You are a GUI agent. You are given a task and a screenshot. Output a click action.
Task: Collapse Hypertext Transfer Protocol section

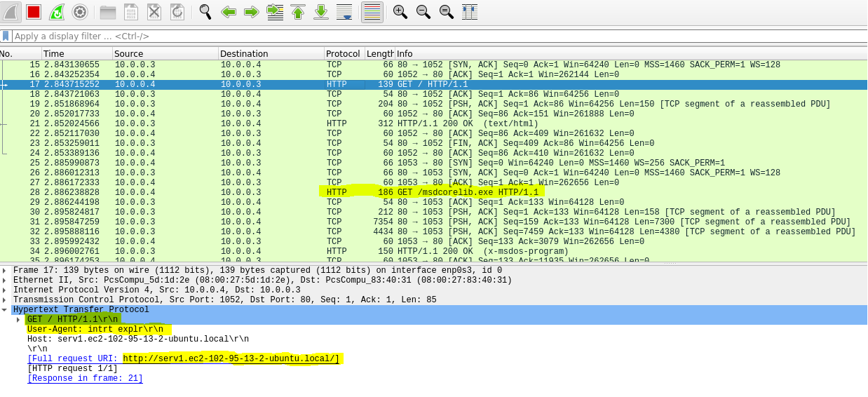[4, 309]
